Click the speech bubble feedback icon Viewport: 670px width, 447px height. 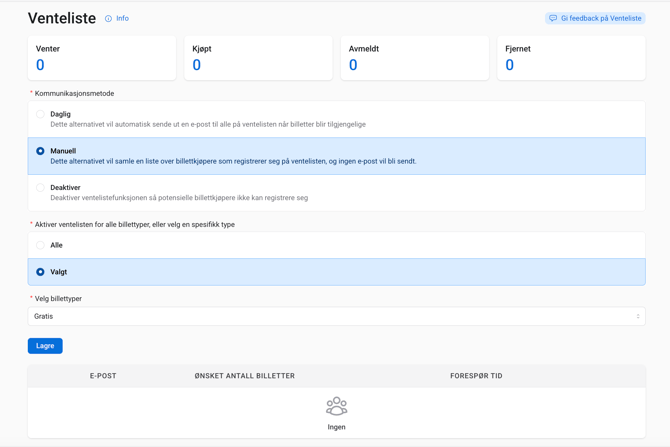pyautogui.click(x=553, y=18)
